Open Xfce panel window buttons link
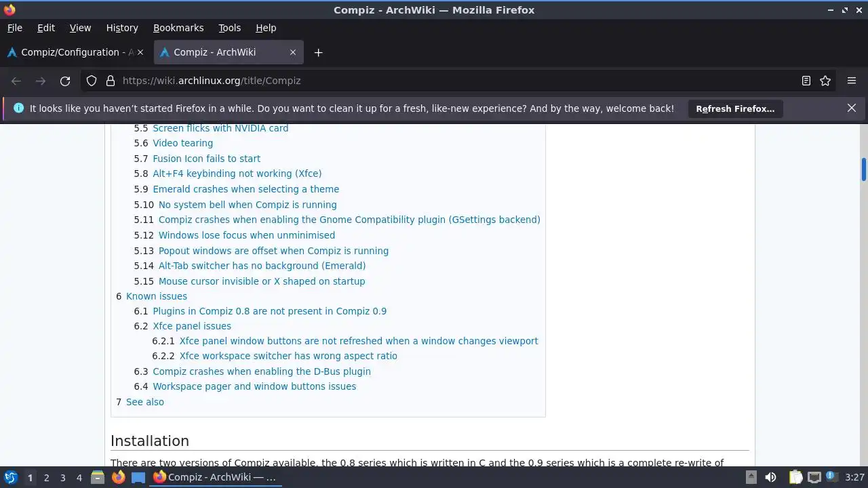Viewport: 868px width, 488px height. click(x=359, y=341)
